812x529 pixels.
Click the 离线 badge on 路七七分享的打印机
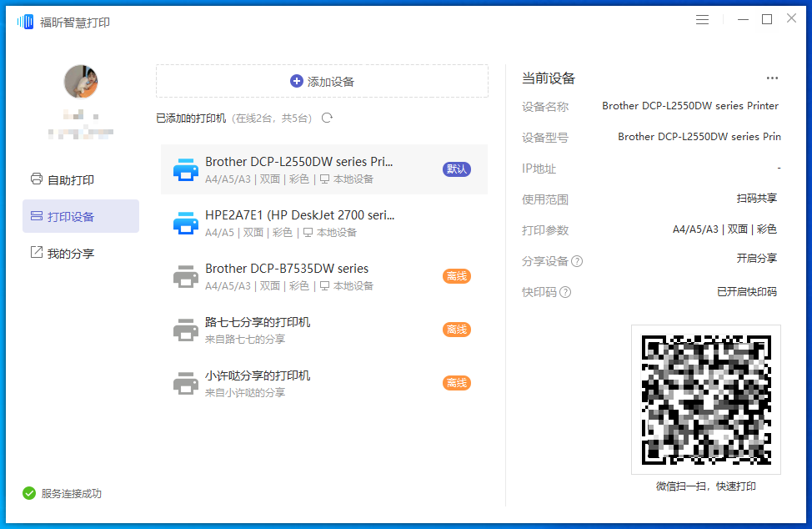457,329
